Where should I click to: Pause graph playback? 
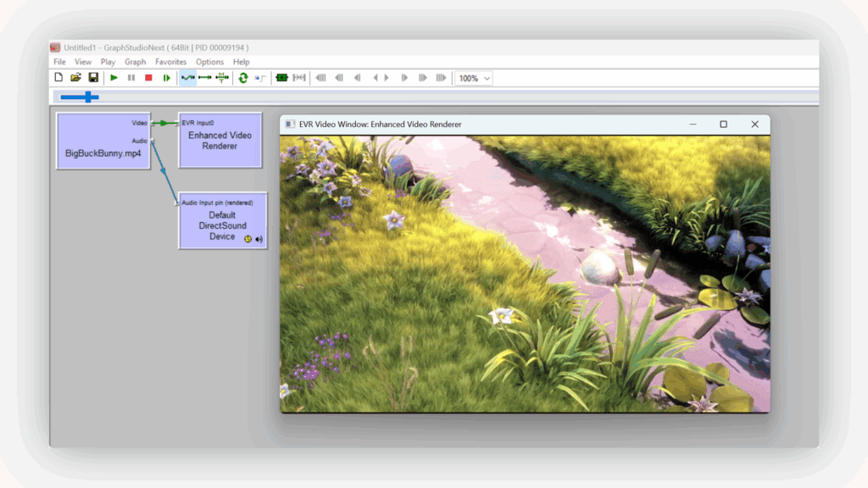[x=131, y=77]
